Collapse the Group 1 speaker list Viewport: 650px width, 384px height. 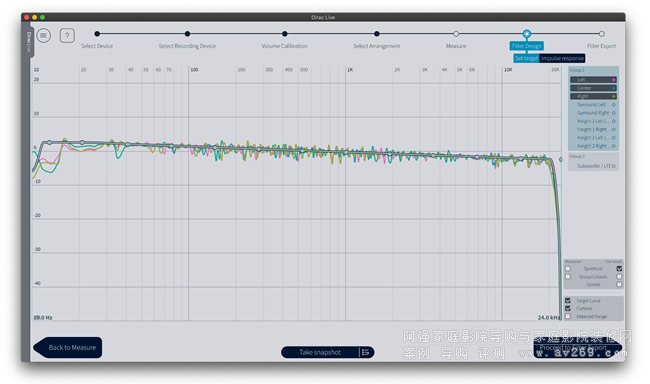pos(577,70)
